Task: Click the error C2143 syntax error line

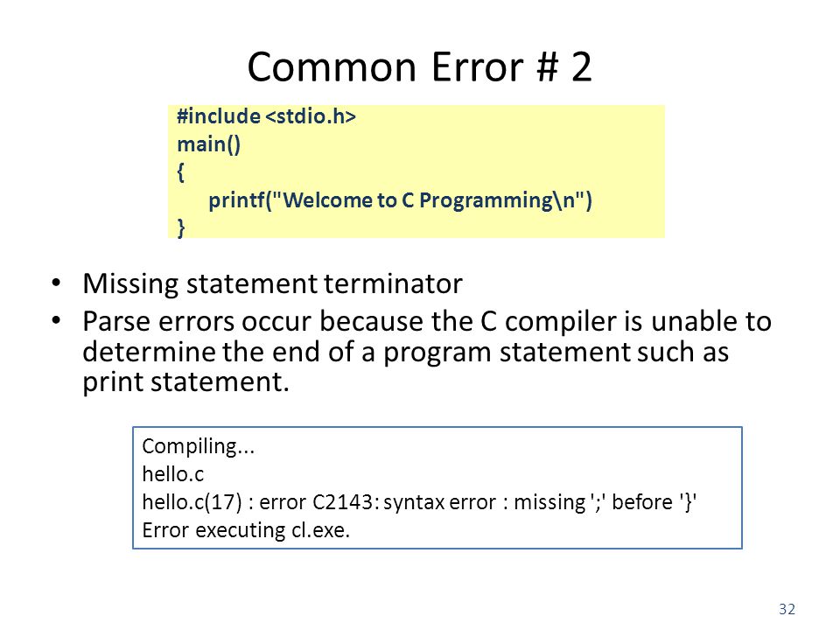Action: [419, 502]
